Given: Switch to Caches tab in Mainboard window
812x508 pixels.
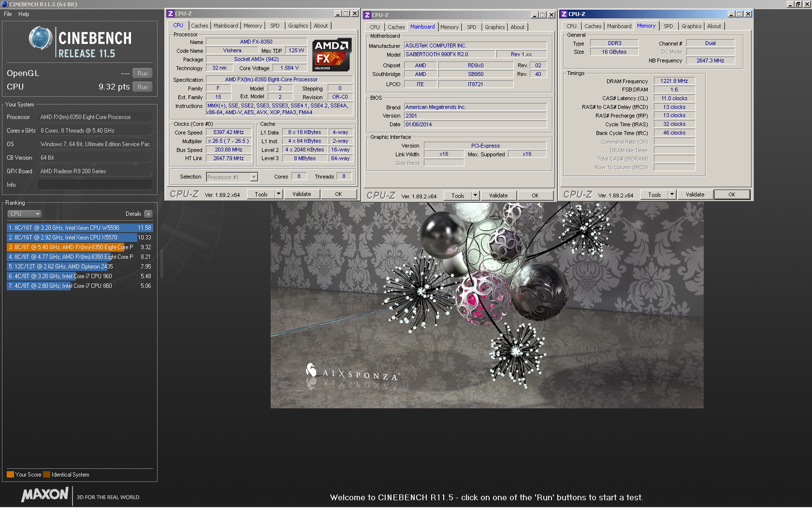Looking at the screenshot, I should (x=396, y=28).
